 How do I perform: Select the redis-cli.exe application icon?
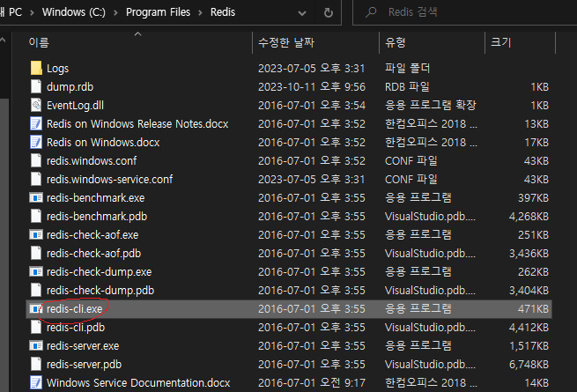(x=36, y=308)
